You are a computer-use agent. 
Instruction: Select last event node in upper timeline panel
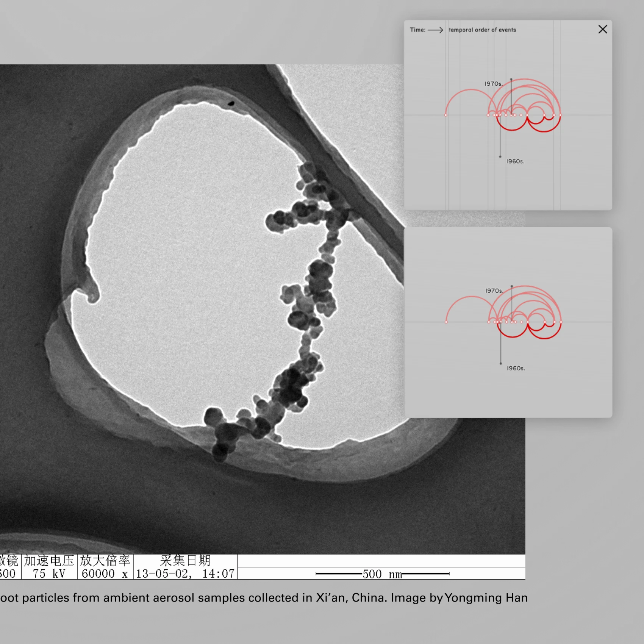[560, 115]
